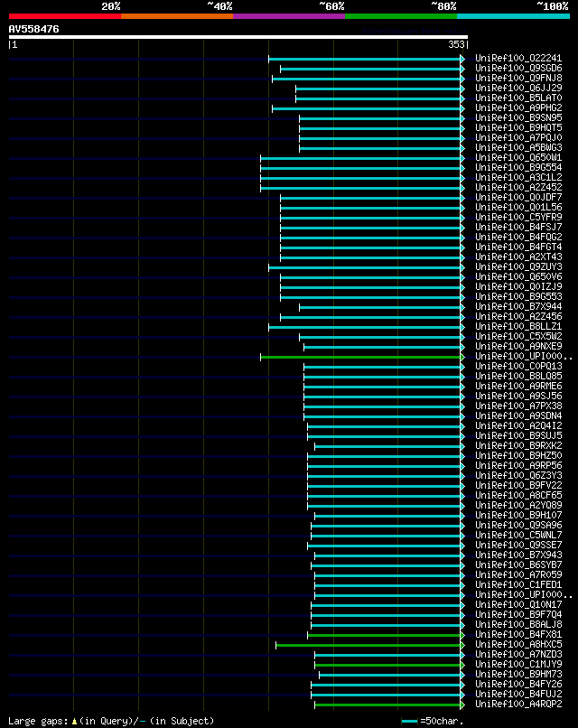
Task: Click the green alignment bar for UniRef100_B4FX81
Action: click(384, 635)
